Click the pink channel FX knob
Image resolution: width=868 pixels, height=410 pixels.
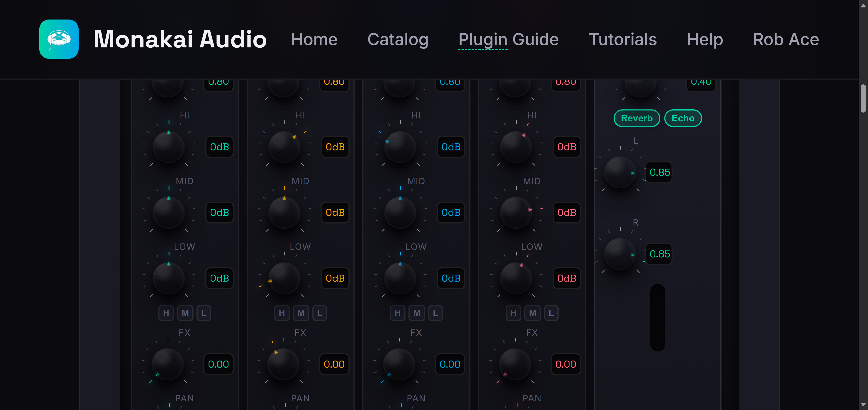coord(515,364)
